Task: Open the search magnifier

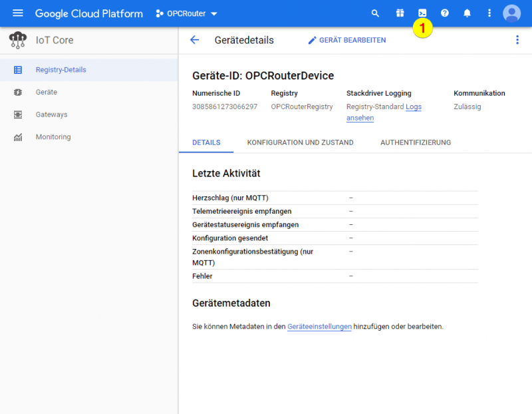Action: click(375, 13)
